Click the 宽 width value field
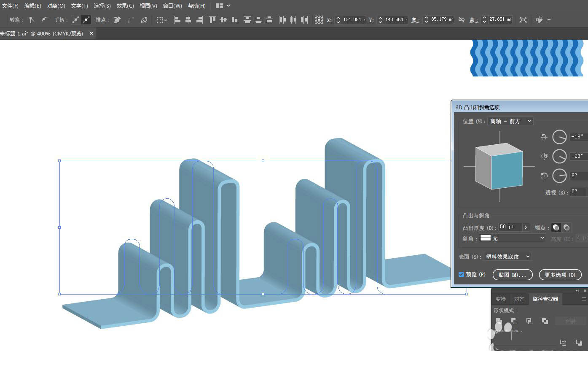This screenshot has height=384, width=588. [442, 20]
